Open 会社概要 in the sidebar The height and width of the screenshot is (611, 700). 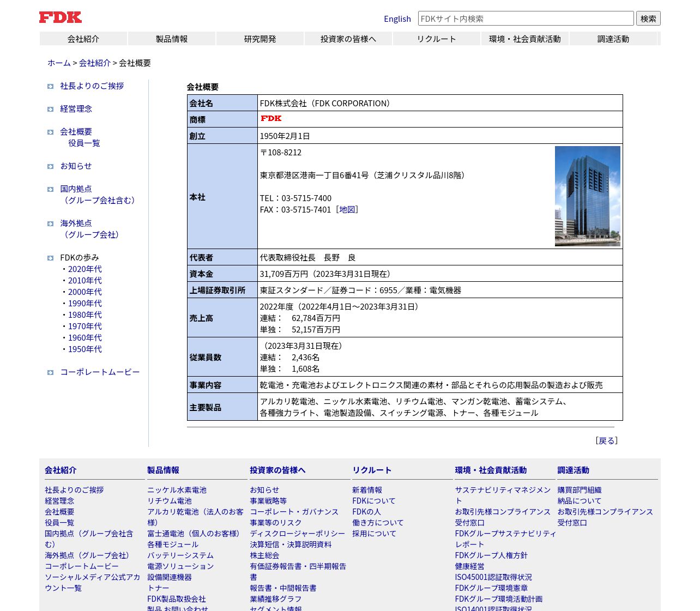click(x=76, y=132)
